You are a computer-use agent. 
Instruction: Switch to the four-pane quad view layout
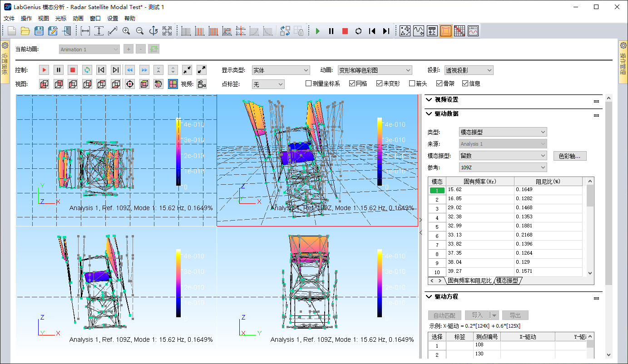pos(173,84)
